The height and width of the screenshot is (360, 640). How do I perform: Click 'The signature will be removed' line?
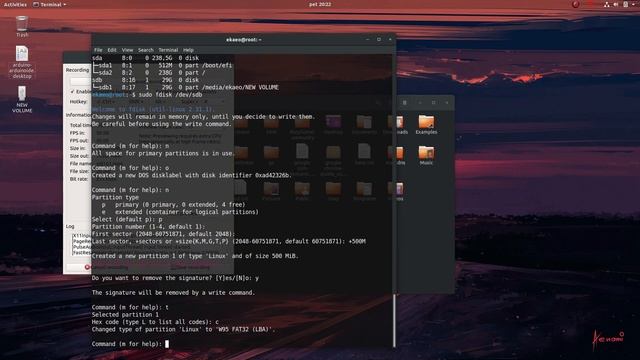click(x=173, y=293)
